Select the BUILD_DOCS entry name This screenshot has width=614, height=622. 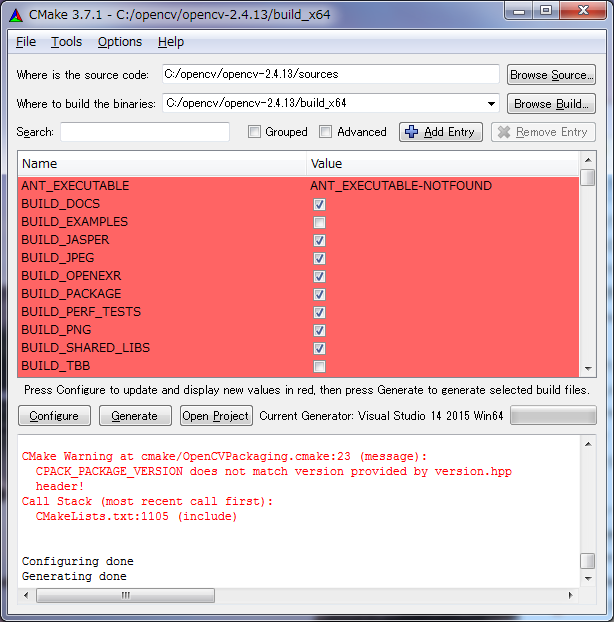coord(61,204)
